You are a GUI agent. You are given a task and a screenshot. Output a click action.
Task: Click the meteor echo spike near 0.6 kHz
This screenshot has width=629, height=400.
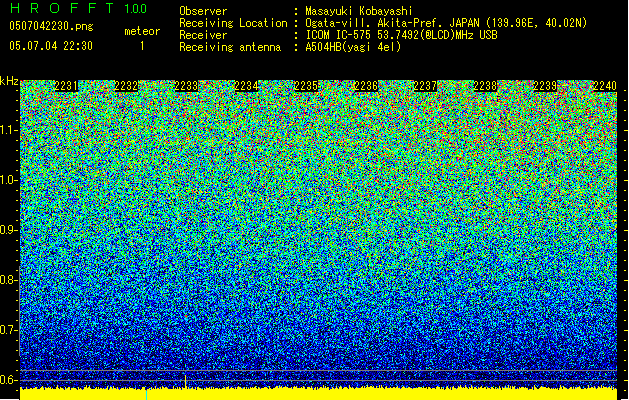point(185,381)
